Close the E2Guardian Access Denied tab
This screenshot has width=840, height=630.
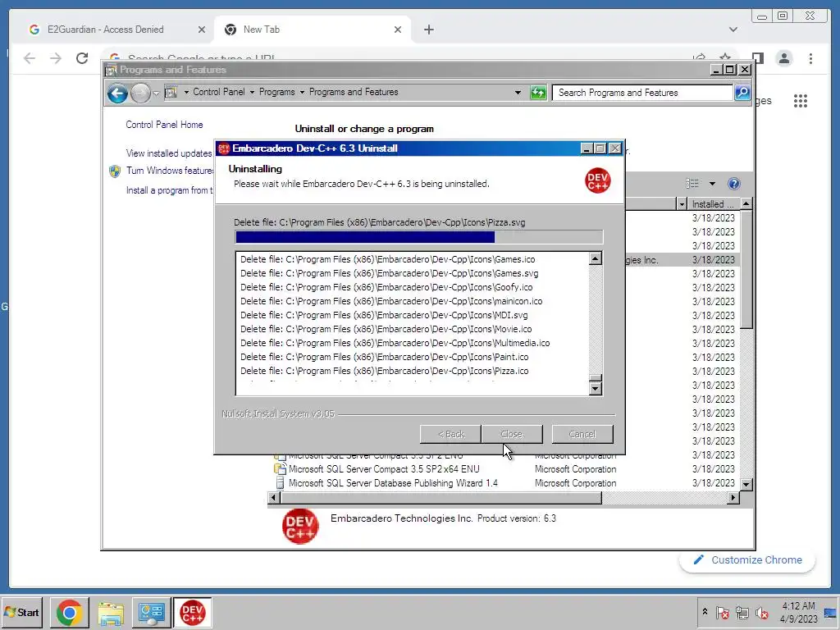(202, 30)
